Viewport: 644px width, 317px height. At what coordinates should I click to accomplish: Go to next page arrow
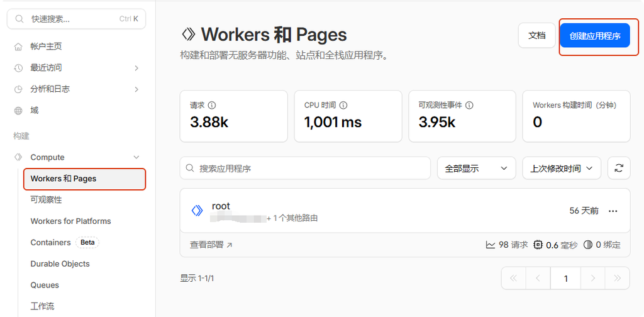pyautogui.click(x=592, y=279)
